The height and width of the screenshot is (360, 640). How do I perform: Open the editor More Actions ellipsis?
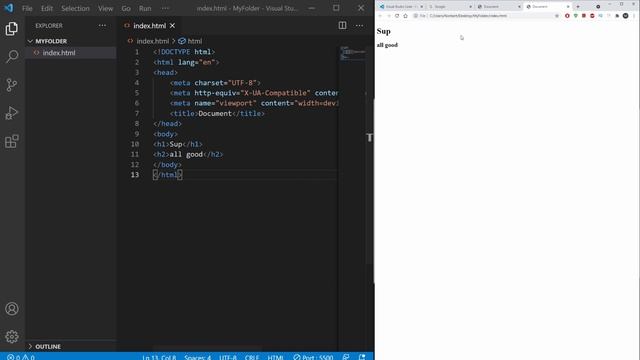coord(359,25)
